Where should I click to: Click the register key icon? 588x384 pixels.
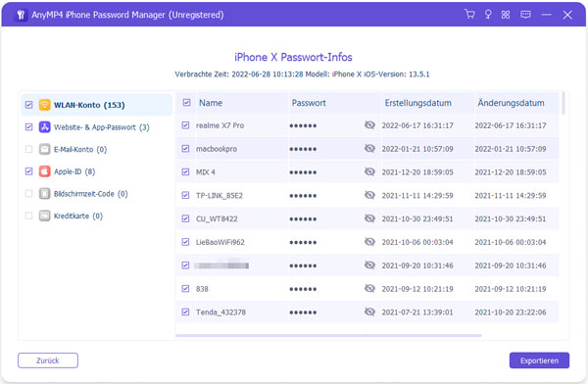(x=488, y=15)
